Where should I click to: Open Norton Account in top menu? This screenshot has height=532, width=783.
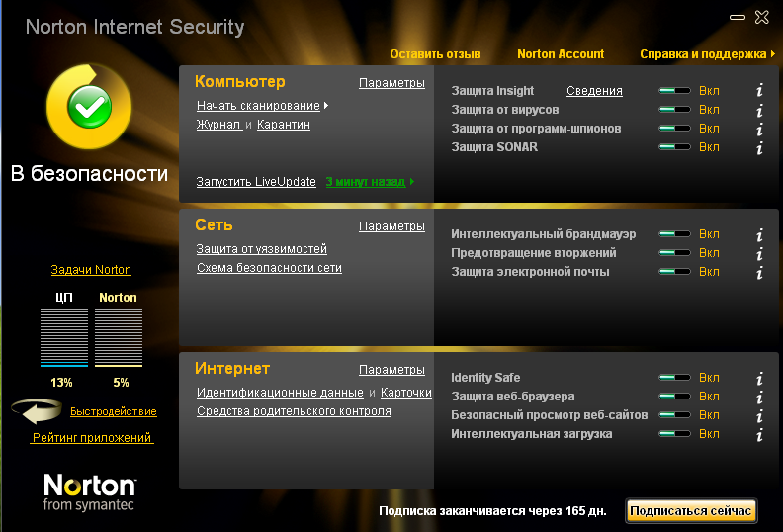click(x=561, y=54)
